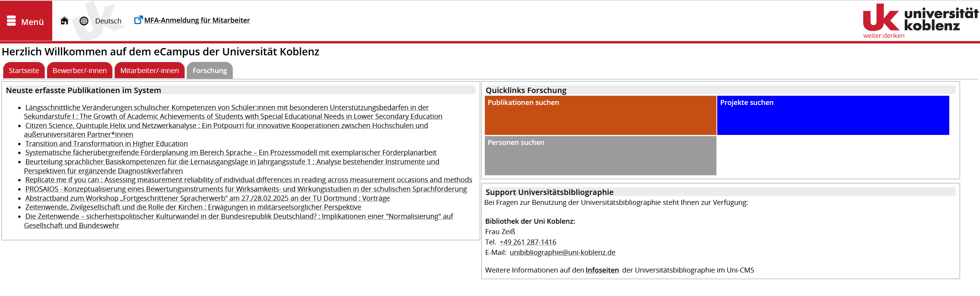The height and width of the screenshot is (296, 980).
Task: Open the Infoseiten link
Action: coord(602,270)
